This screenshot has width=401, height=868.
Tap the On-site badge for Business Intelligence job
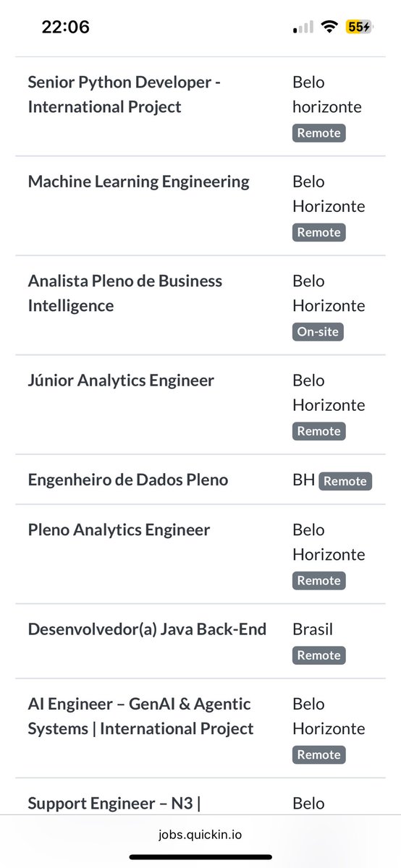318,332
